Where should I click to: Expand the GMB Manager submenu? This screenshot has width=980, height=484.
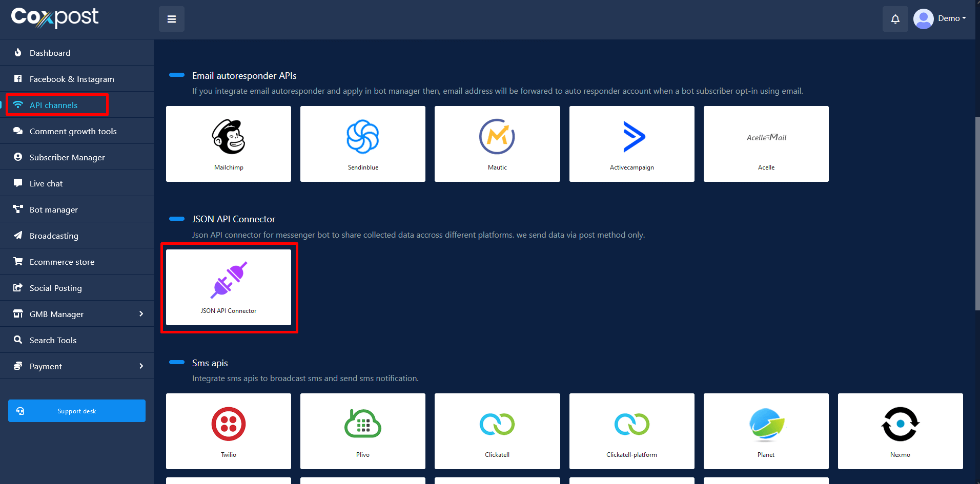pos(141,314)
